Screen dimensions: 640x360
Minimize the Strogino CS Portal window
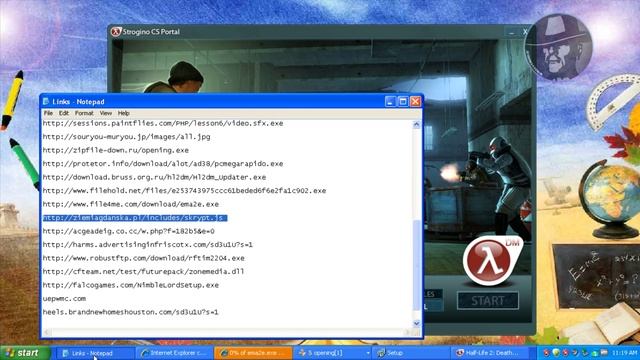(x=512, y=32)
